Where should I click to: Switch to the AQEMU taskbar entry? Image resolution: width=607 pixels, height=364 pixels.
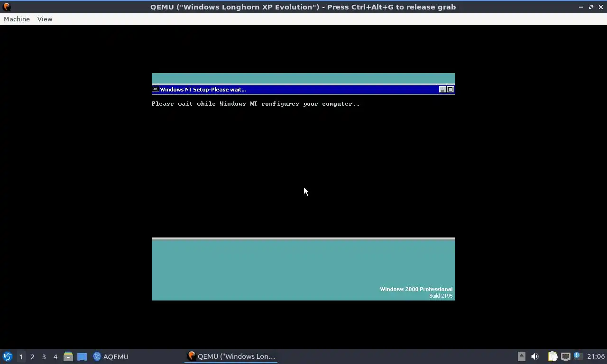(110, 356)
